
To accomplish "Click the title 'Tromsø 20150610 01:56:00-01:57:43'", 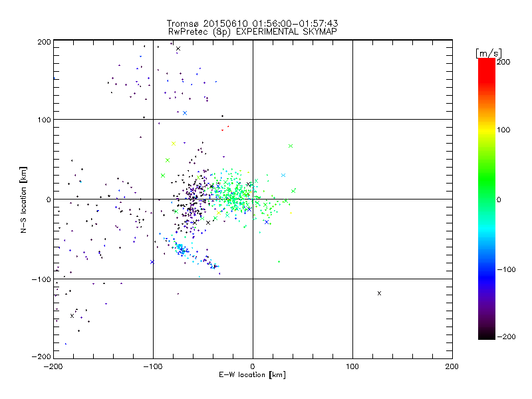I will [253, 23].
